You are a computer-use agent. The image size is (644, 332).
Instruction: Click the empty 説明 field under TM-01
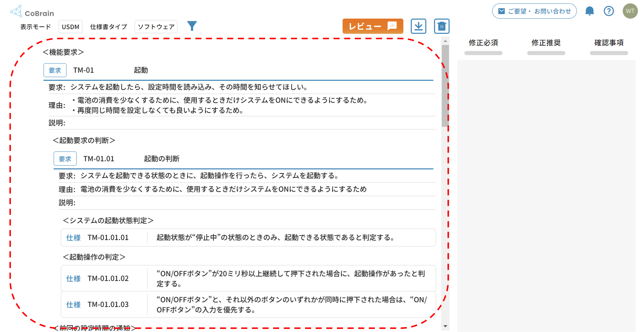tap(242, 123)
